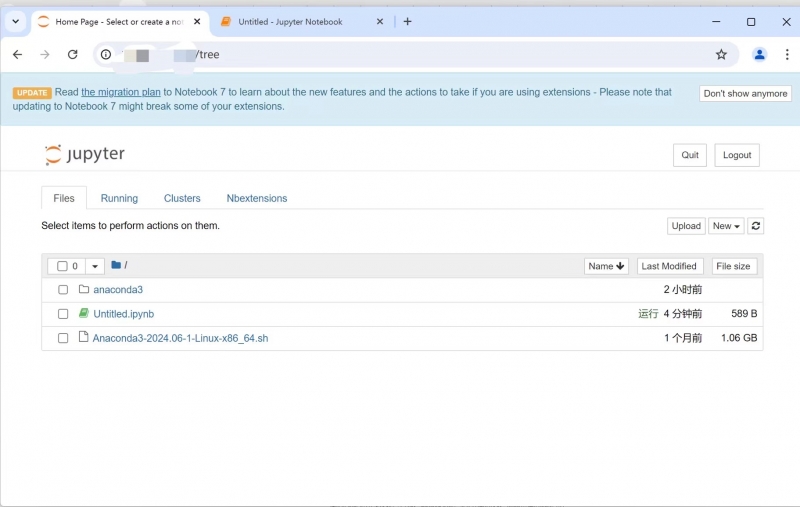Bookmark this page with star icon
800x507 pixels.
[721, 55]
